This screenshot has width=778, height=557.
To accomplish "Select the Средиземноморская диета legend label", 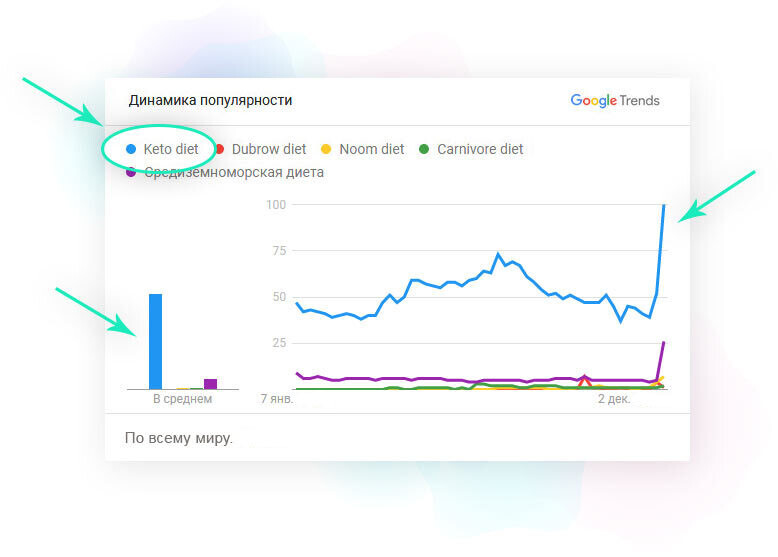I will [x=234, y=173].
